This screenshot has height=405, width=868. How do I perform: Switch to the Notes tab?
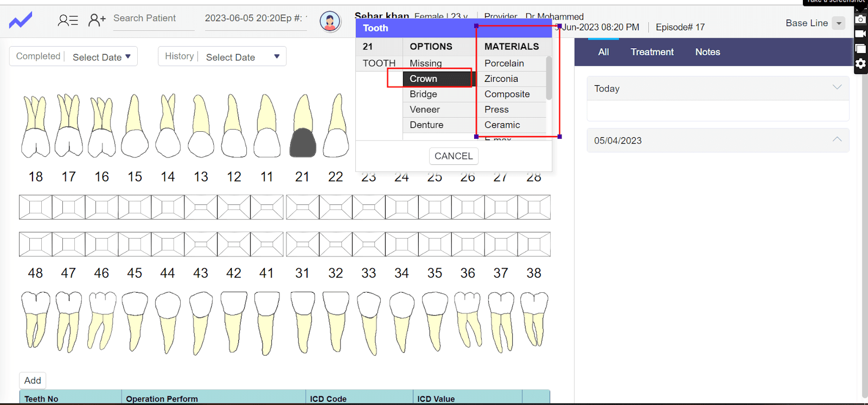coord(707,52)
